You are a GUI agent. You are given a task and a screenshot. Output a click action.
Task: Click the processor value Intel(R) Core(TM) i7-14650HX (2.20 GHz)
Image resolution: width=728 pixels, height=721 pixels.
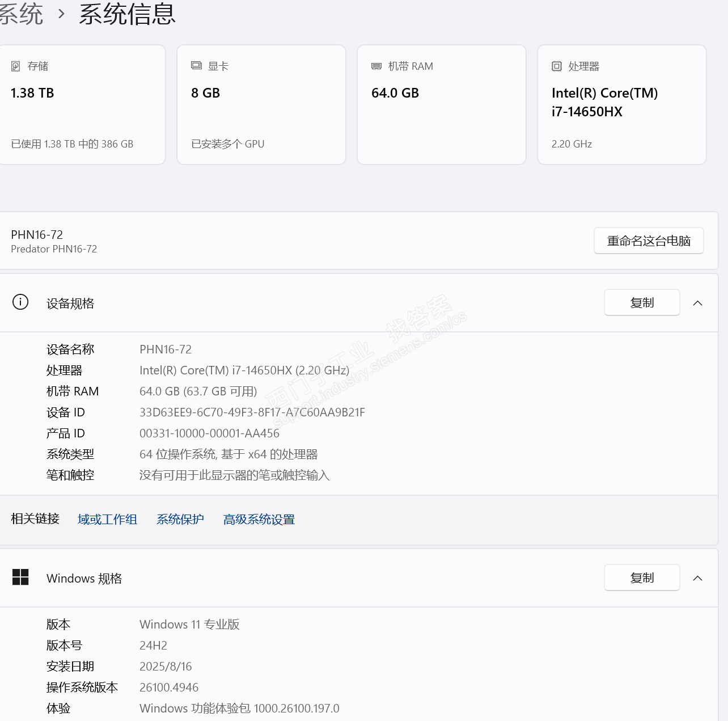(x=244, y=370)
